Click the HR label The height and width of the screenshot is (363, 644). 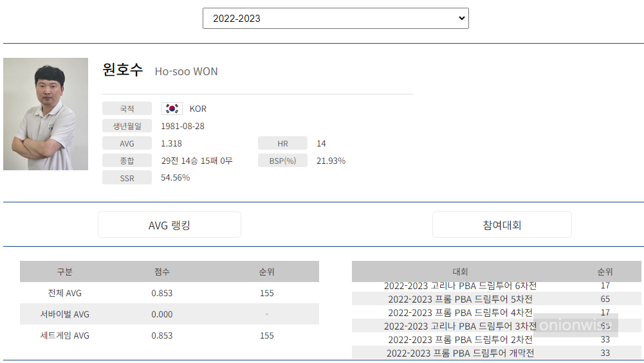(x=282, y=143)
